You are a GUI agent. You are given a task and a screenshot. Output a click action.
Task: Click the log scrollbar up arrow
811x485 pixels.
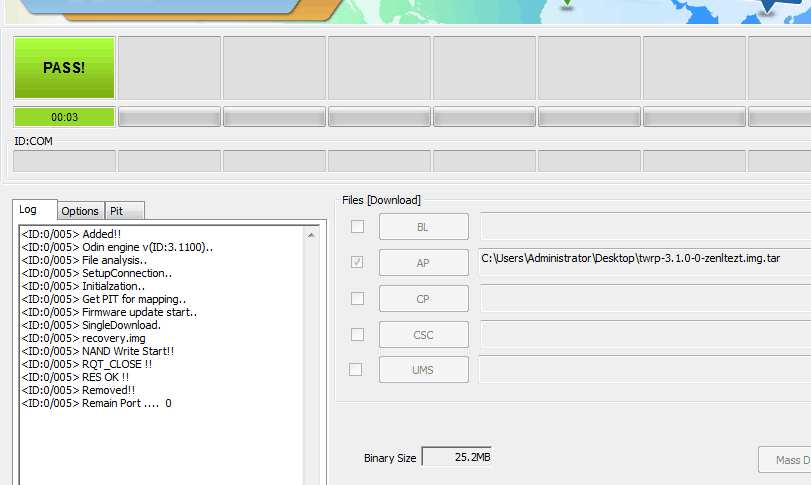tap(311, 235)
